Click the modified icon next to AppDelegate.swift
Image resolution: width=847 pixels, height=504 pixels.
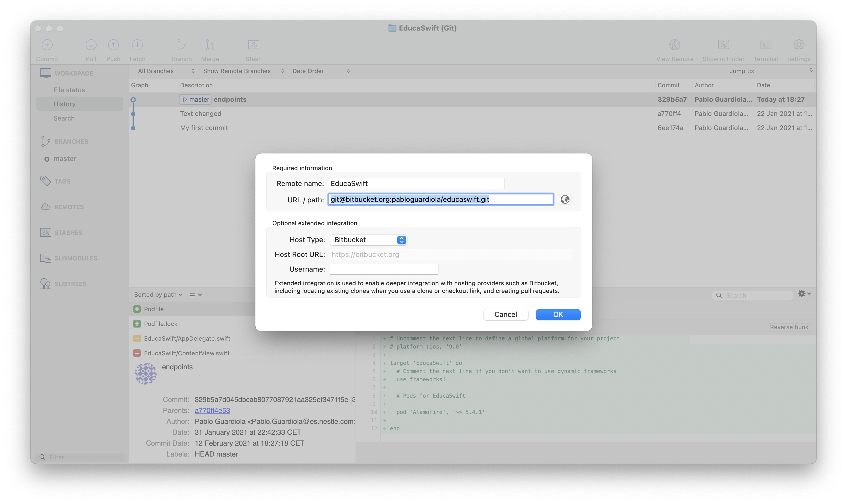[x=137, y=339]
